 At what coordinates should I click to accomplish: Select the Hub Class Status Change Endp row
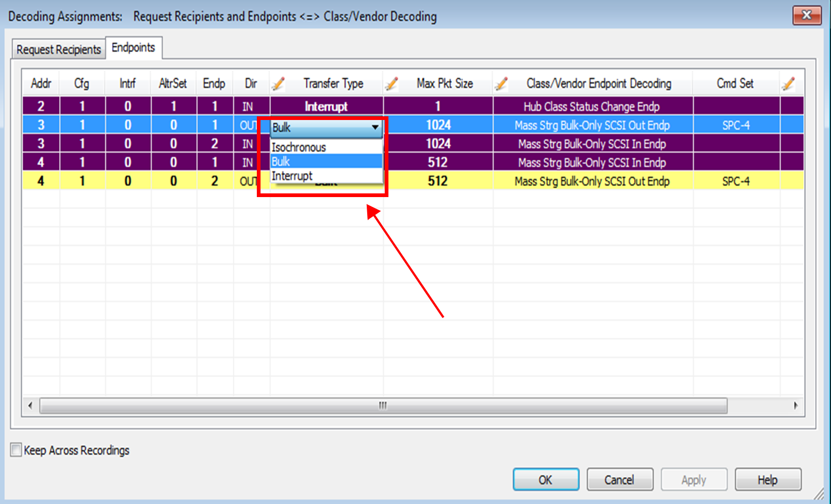tap(413, 106)
